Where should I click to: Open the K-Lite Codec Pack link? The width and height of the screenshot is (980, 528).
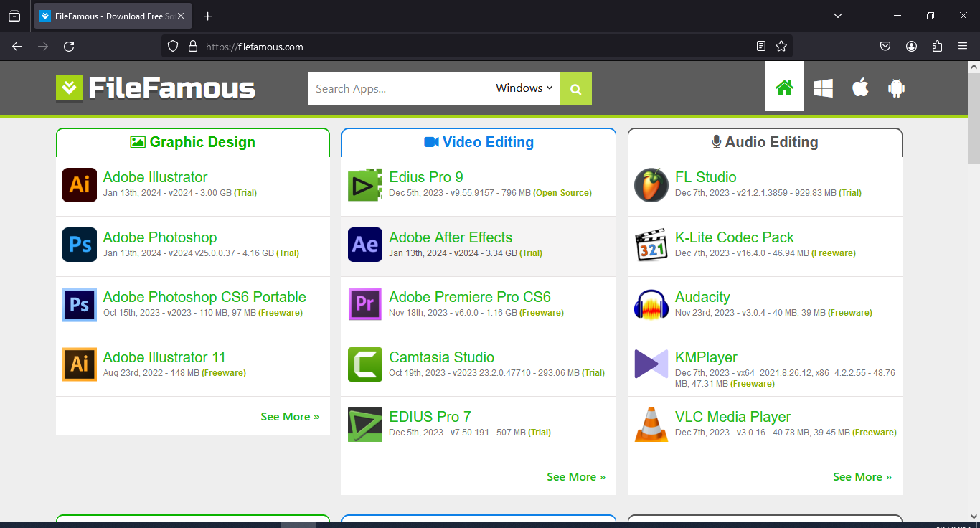click(x=735, y=237)
